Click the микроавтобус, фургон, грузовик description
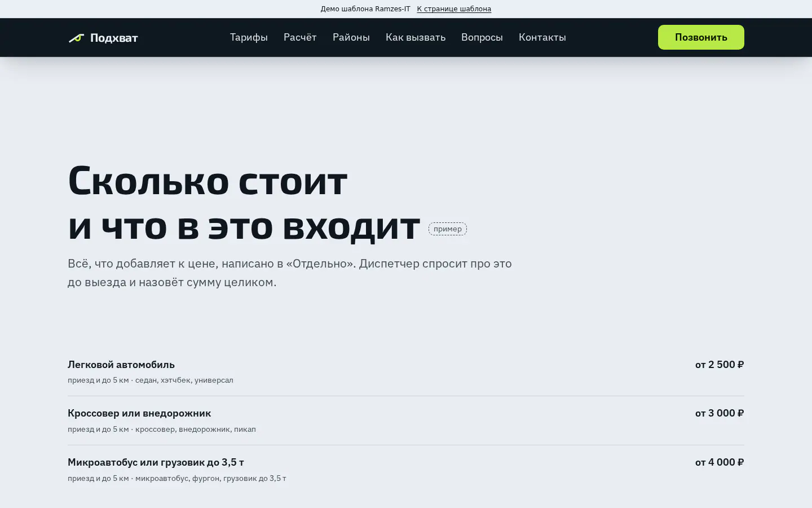This screenshot has height=508, width=812. pos(211,478)
